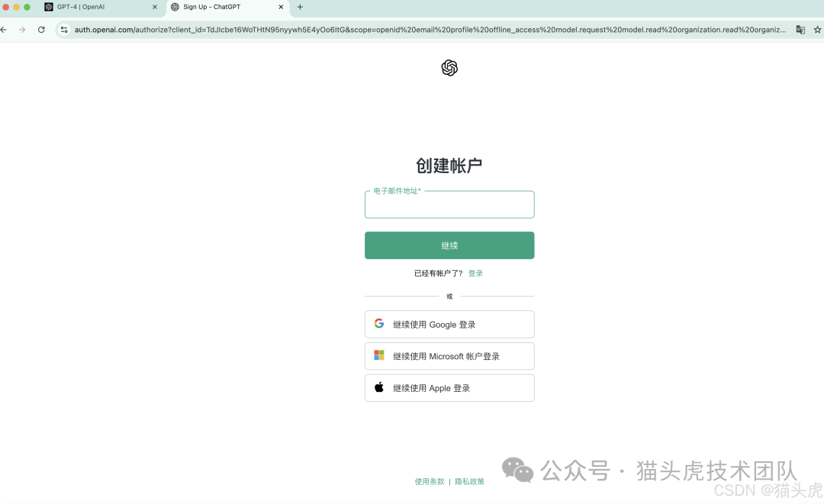Image resolution: width=824 pixels, height=504 pixels.
Task: Click the email address input field
Action: coord(449,205)
